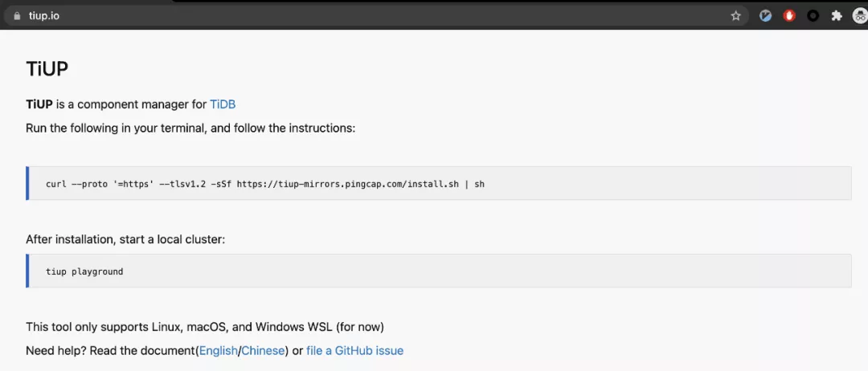
Task: Click the Incognito profile icon
Action: pos(858,16)
